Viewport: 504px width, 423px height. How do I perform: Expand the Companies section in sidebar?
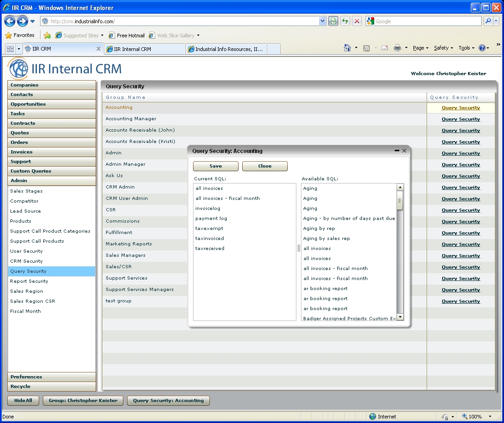tap(51, 85)
